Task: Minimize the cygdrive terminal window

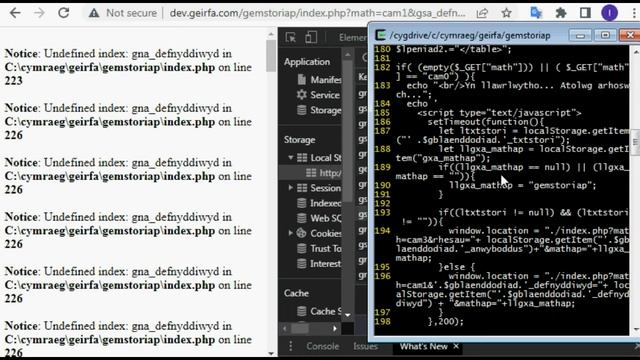Action: tap(580, 36)
